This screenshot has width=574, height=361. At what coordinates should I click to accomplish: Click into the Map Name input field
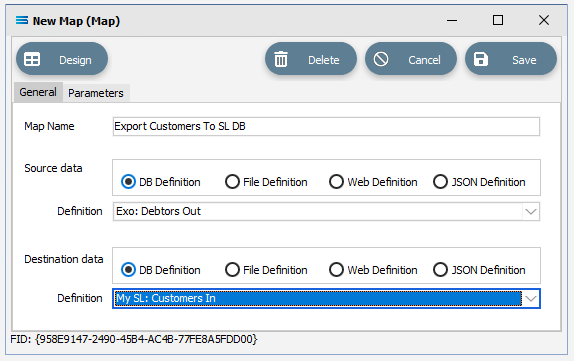tap(326, 126)
